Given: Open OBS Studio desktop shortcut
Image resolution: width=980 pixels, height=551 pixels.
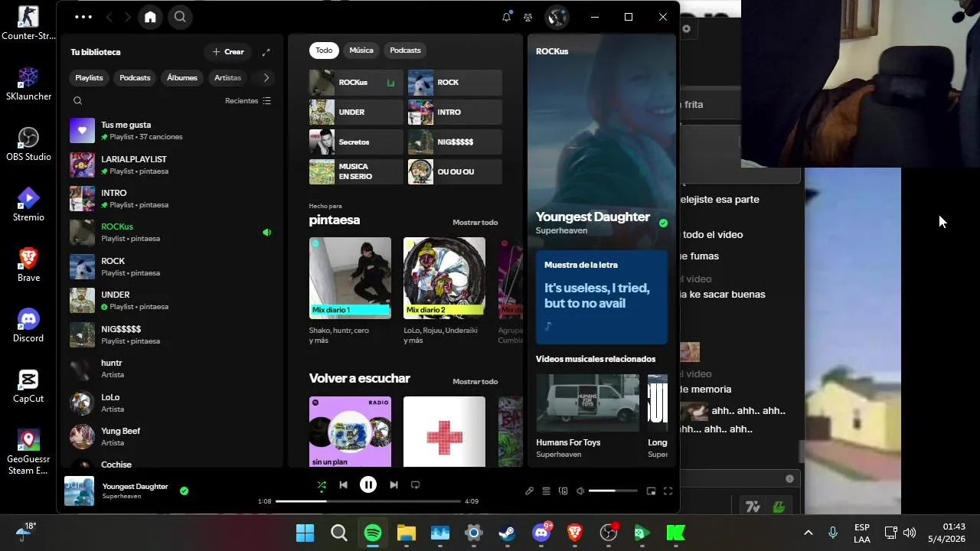Looking at the screenshot, I should [28, 143].
